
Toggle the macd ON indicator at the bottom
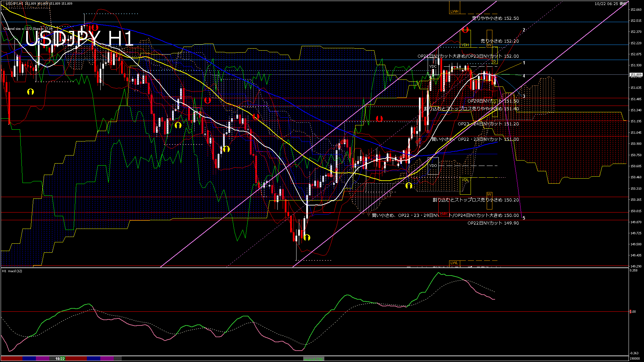[314, 359]
